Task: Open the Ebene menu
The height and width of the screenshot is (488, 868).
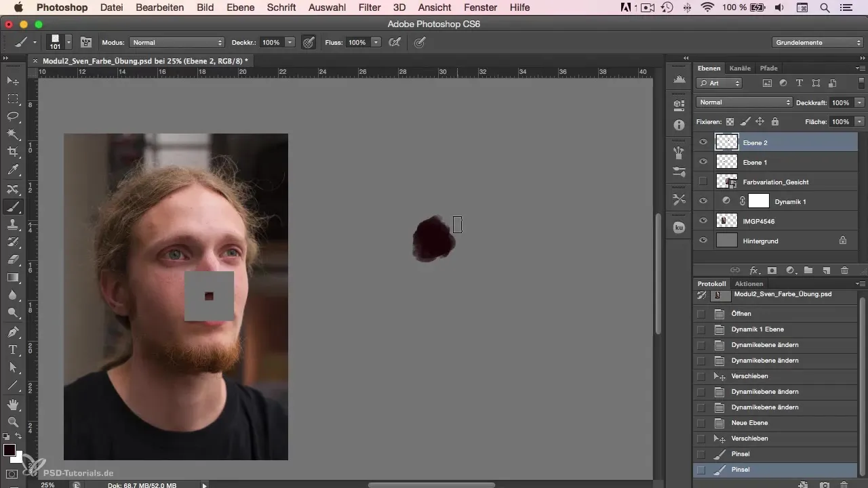Action: [x=240, y=7]
